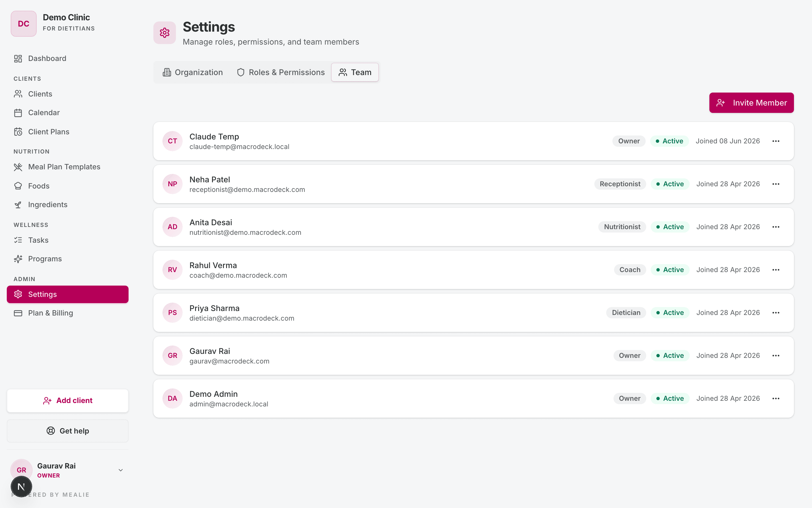Click the Plan & Billing card icon
Viewport: 812px width, 508px height.
[x=18, y=313]
